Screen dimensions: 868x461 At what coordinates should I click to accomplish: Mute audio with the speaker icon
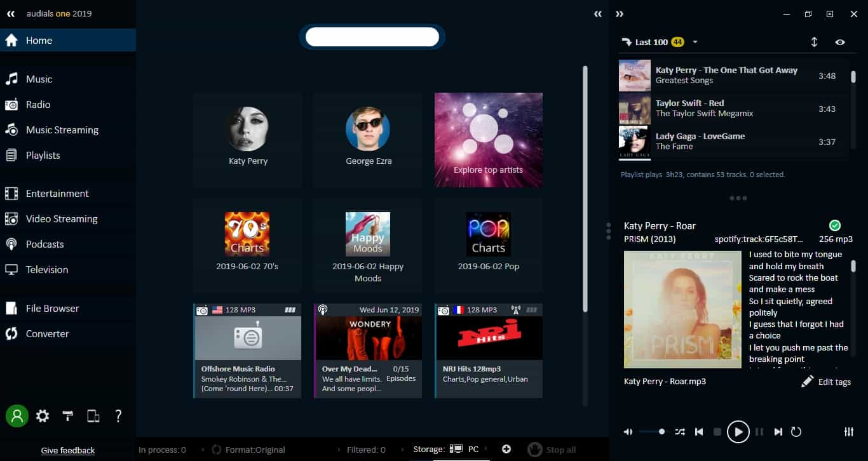628,432
